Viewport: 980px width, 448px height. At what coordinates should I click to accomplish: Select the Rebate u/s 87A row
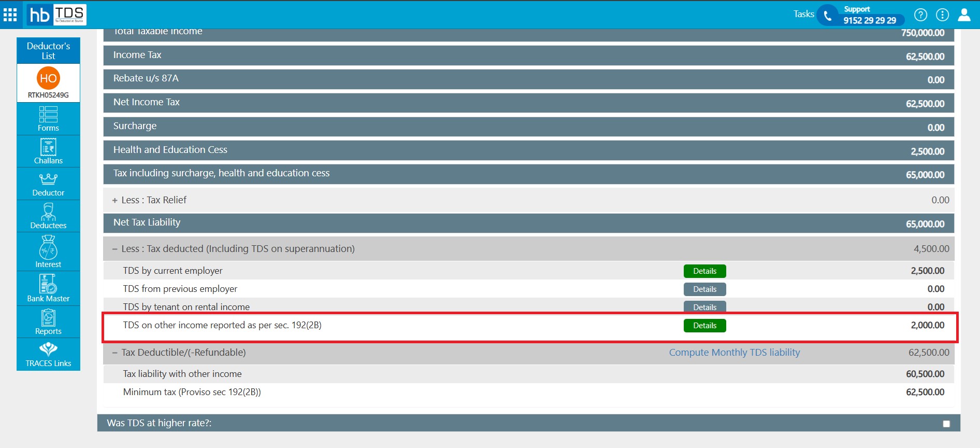(x=528, y=79)
